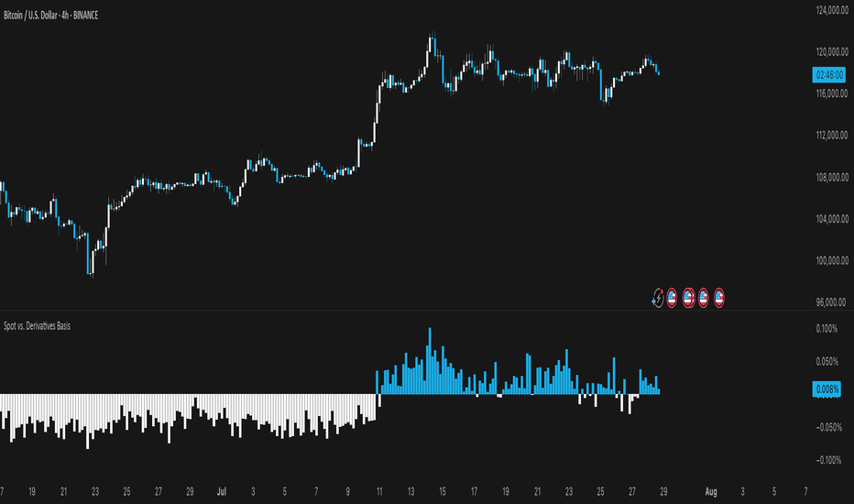Click the 120,000.00 price axis label
The height and width of the screenshot is (504, 854).
[832, 51]
